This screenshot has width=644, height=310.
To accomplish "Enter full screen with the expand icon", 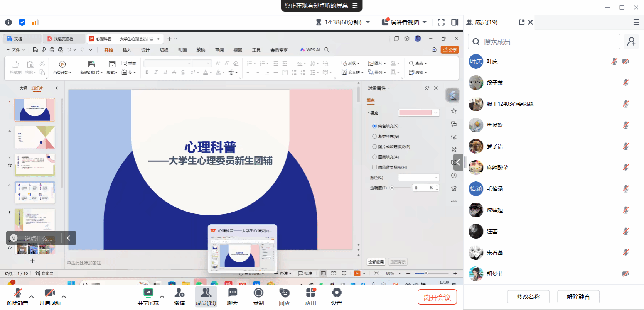I will pyautogui.click(x=441, y=22).
